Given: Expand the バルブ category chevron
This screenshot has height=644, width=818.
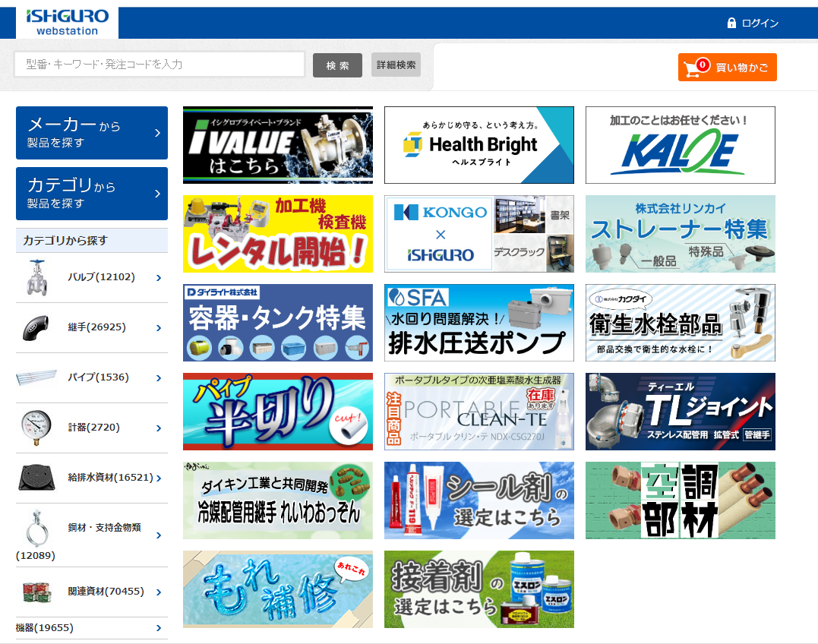Looking at the screenshot, I should tap(159, 278).
